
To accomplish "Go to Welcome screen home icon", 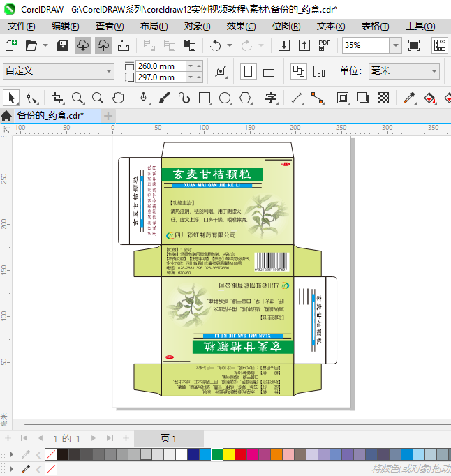I will pos(6,116).
